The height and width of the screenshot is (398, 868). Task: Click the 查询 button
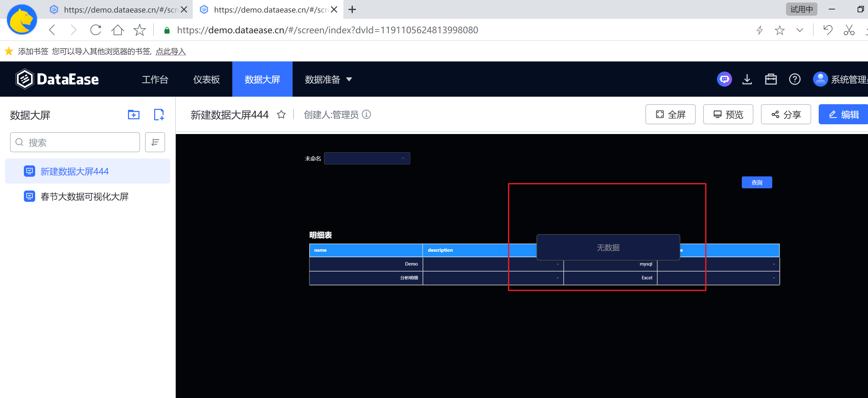coord(757,182)
